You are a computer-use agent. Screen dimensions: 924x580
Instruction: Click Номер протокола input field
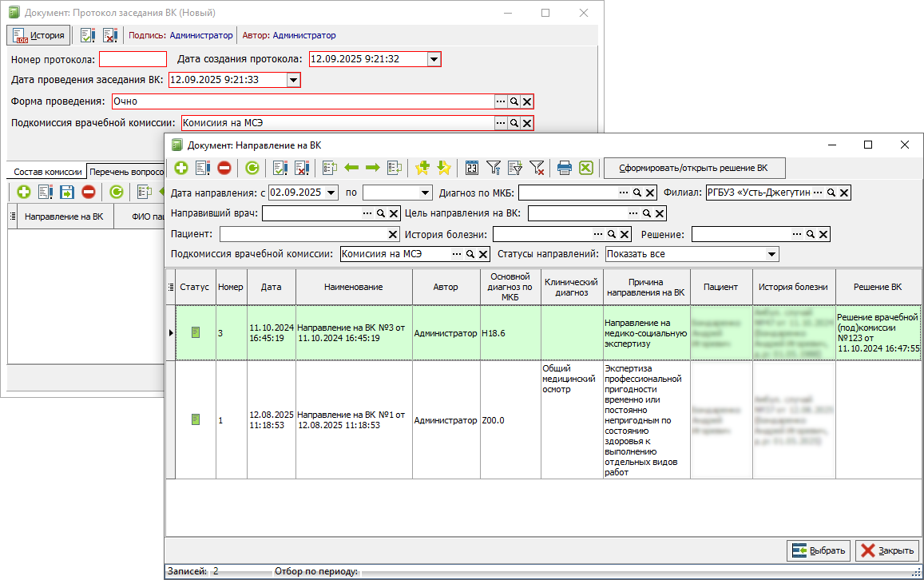tap(133, 59)
